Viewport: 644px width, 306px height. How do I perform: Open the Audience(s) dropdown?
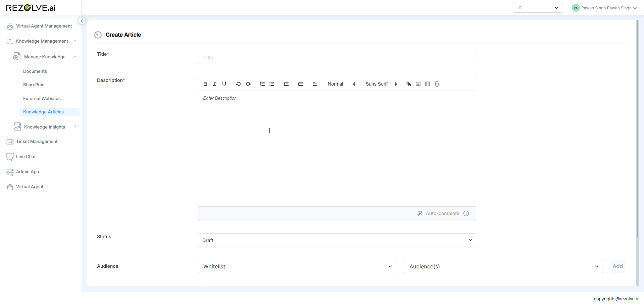click(503, 266)
